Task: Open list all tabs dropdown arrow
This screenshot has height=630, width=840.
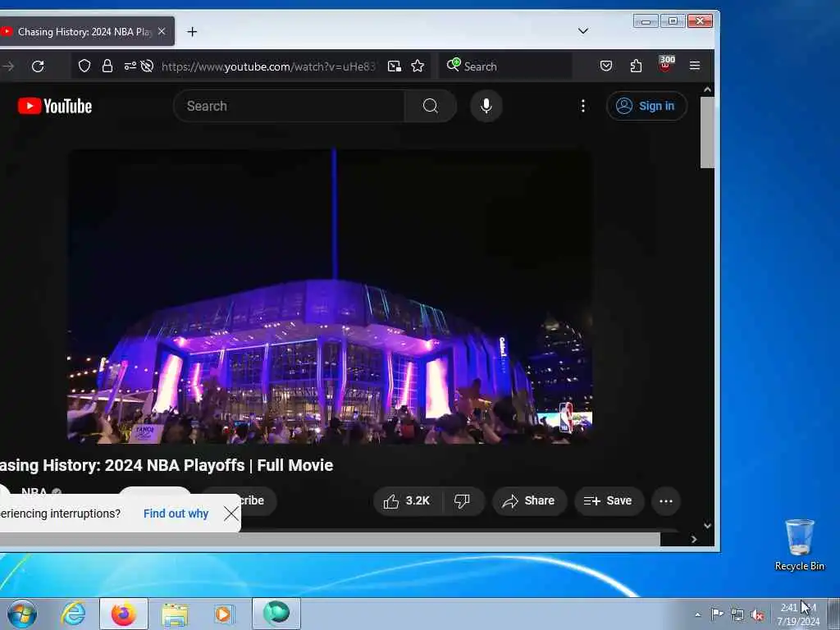Action: point(583,31)
